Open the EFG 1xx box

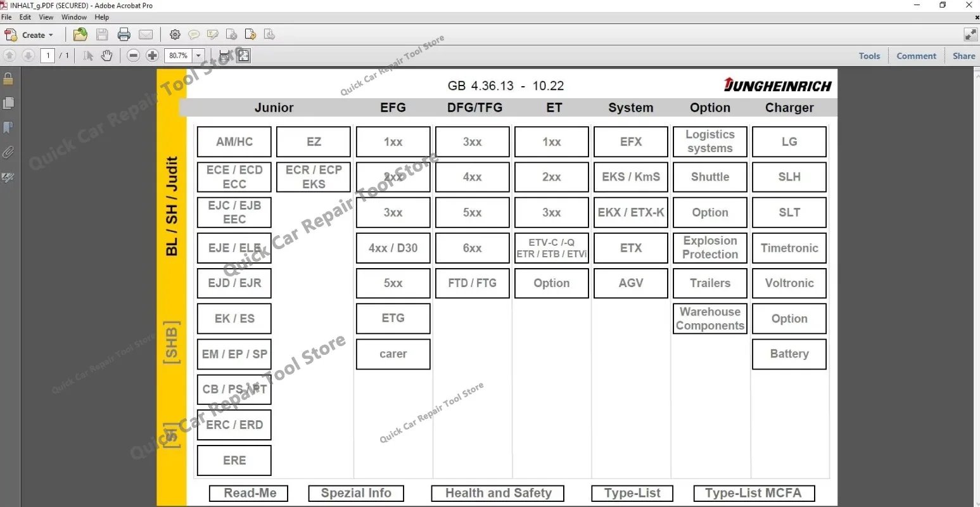click(x=393, y=142)
